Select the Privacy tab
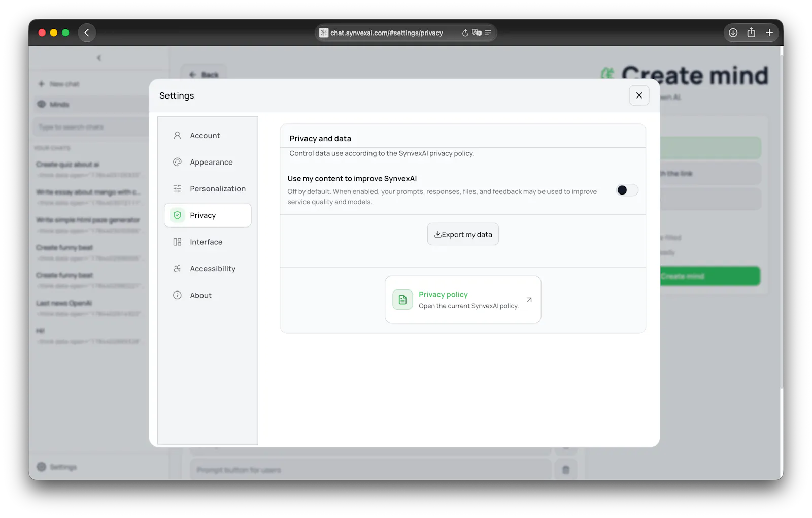The image size is (812, 518). coord(208,215)
